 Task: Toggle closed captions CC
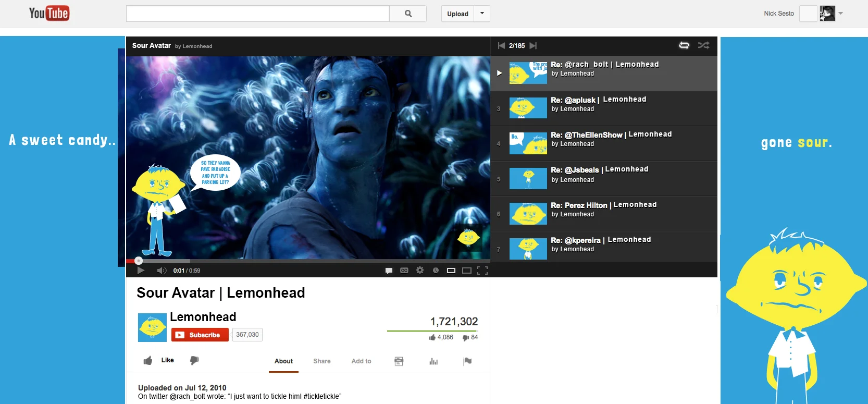click(x=404, y=271)
